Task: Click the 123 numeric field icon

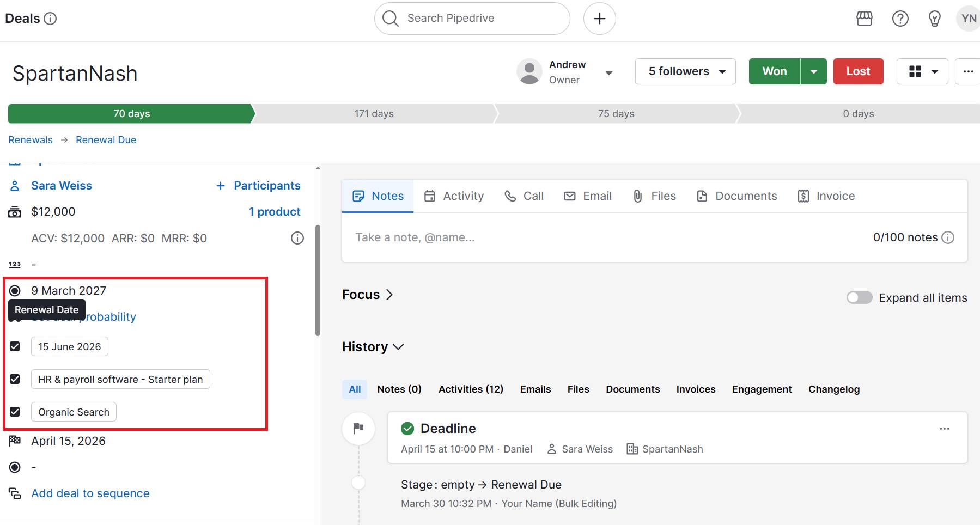Action: pyautogui.click(x=15, y=265)
